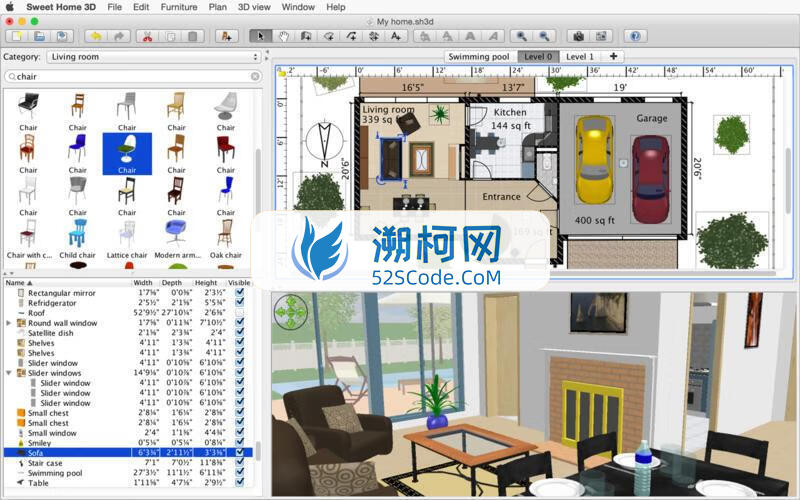800x500 pixels.
Task: Add a new level with the plus tab
Action: pyautogui.click(x=613, y=57)
